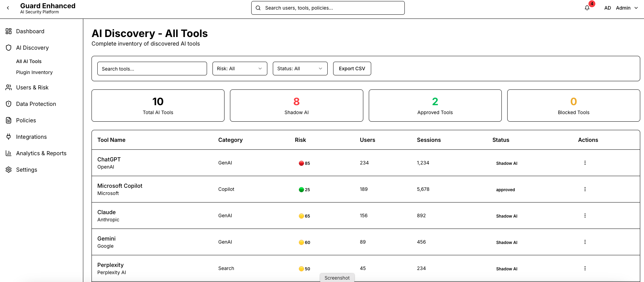Click the Analytics & Reports chart icon
Image resolution: width=644 pixels, height=282 pixels.
click(9, 153)
